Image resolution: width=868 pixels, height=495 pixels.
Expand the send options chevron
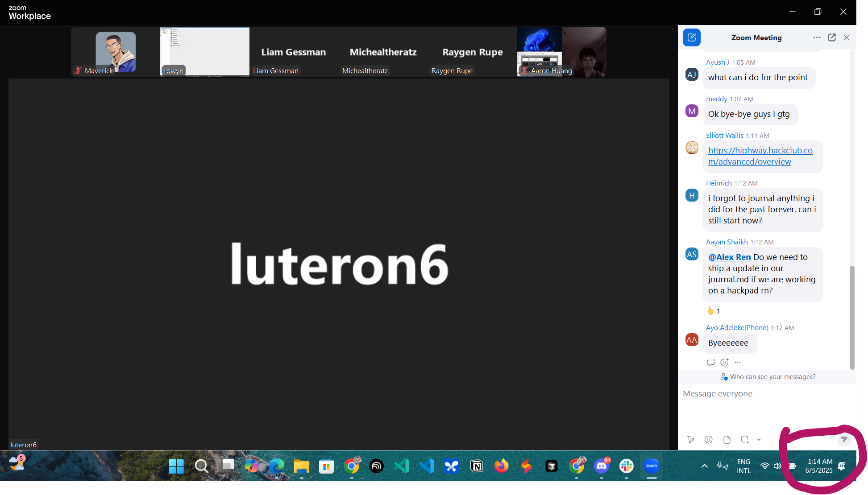point(759,439)
